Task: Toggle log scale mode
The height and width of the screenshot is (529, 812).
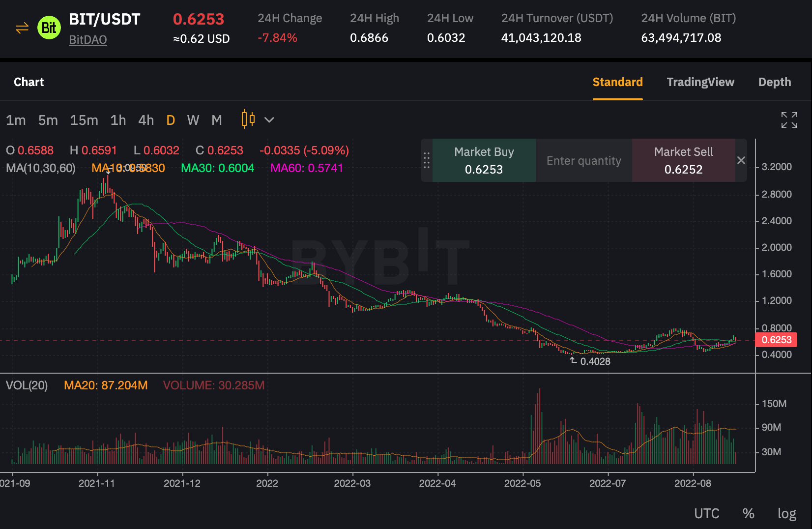Action: (x=787, y=514)
